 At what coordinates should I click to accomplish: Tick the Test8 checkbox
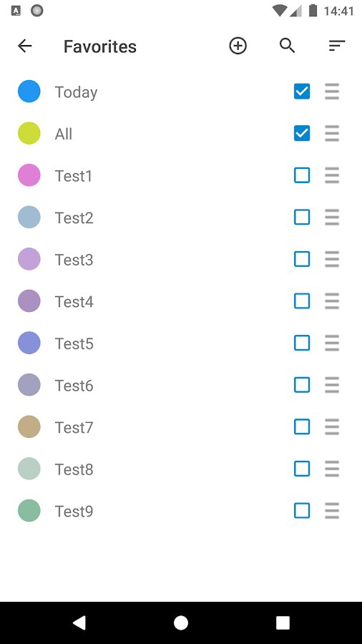click(302, 469)
